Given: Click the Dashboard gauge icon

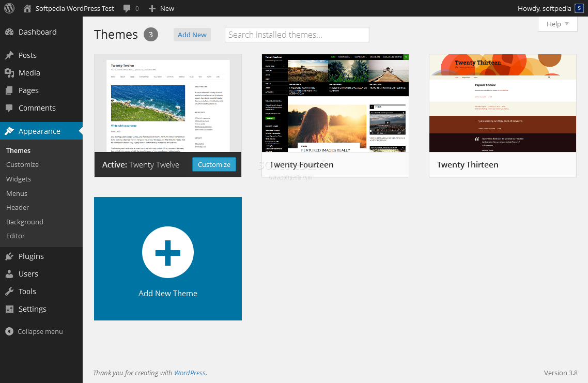Looking at the screenshot, I should point(9,32).
